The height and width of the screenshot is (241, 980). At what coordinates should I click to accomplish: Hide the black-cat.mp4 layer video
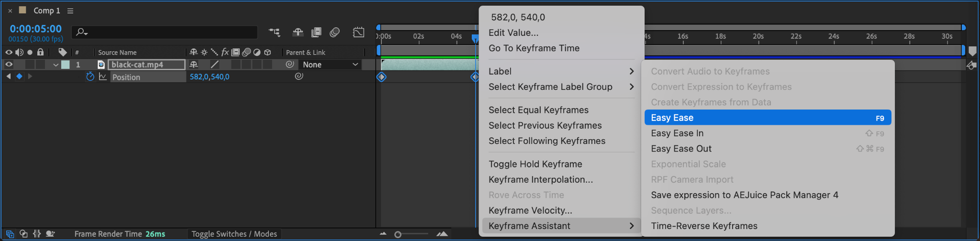pyautogui.click(x=9, y=65)
